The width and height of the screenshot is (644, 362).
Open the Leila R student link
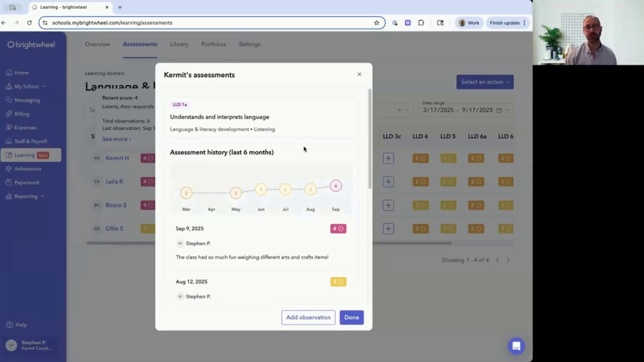coord(114,182)
